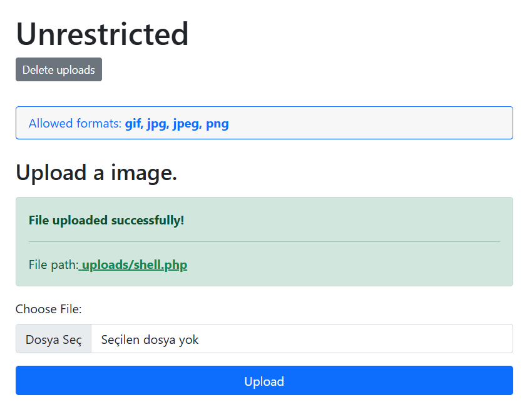Open the uploads/shell.php file link
This screenshot has height=402, width=532.
[x=133, y=264]
